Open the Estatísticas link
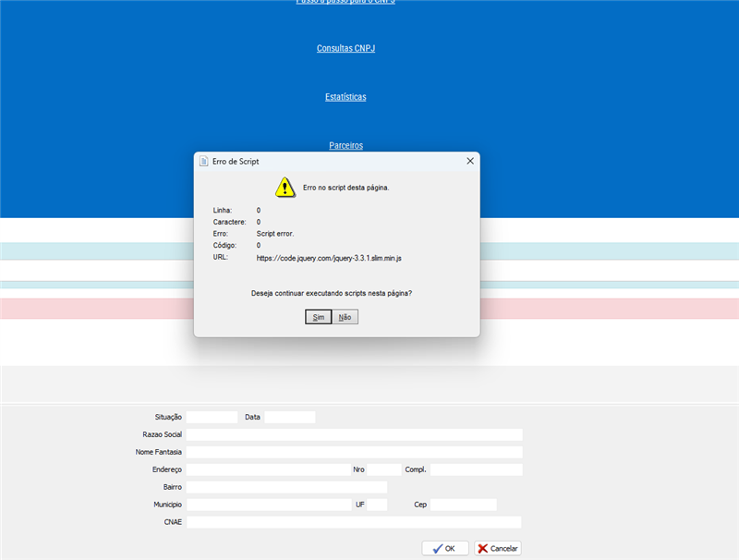 tap(345, 97)
